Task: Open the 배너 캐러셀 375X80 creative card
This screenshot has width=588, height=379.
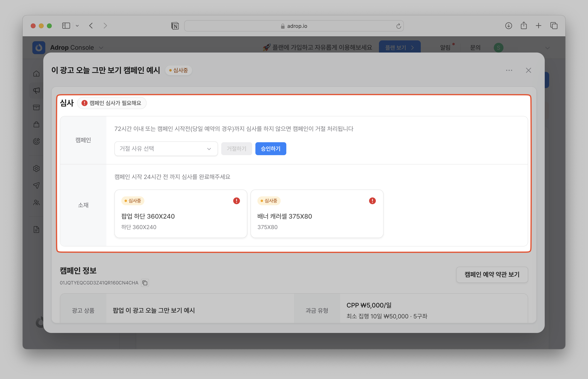Action: pyautogui.click(x=316, y=214)
